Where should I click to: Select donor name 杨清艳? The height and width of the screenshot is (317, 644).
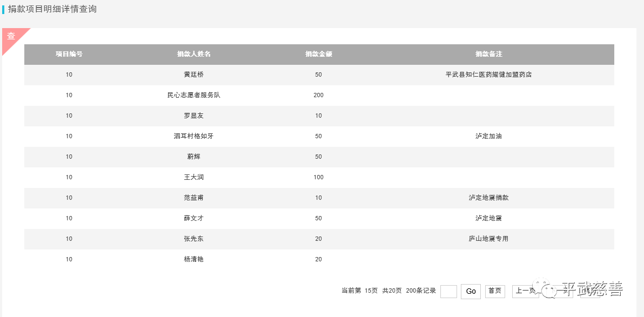pyautogui.click(x=194, y=260)
